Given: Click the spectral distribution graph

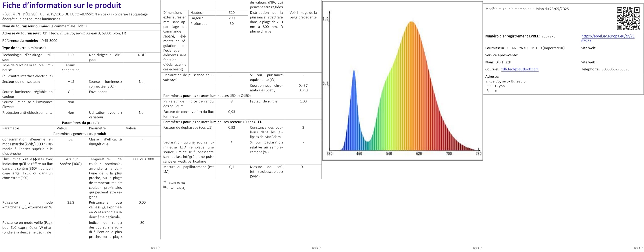Looking at the screenshot, I should 402,81.
